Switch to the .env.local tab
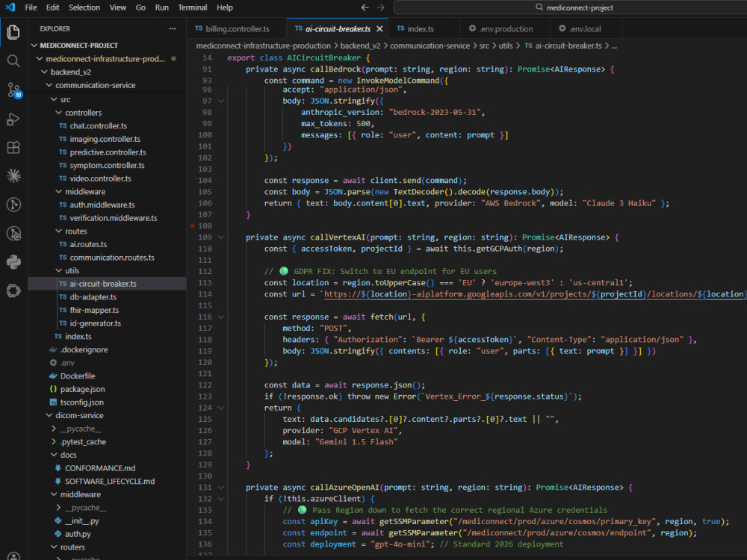Screen dimensions: 747x560 [x=585, y=28]
